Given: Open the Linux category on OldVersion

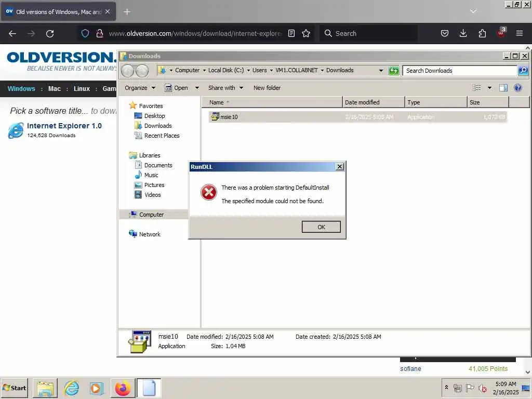Looking at the screenshot, I should point(82,88).
